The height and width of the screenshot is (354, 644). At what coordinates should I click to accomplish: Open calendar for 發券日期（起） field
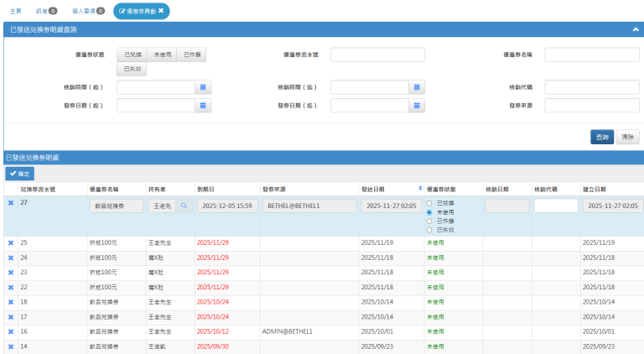coord(205,106)
